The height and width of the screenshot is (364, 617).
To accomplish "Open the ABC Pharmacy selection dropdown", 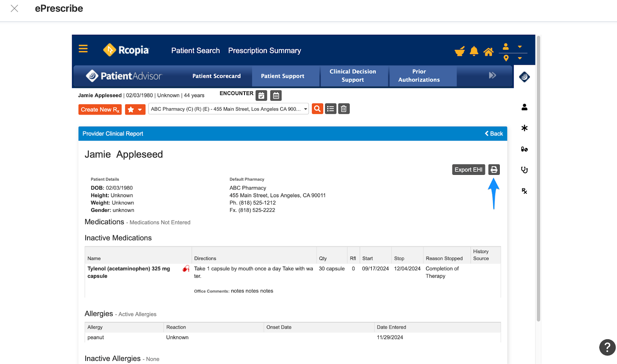I will tap(228, 109).
